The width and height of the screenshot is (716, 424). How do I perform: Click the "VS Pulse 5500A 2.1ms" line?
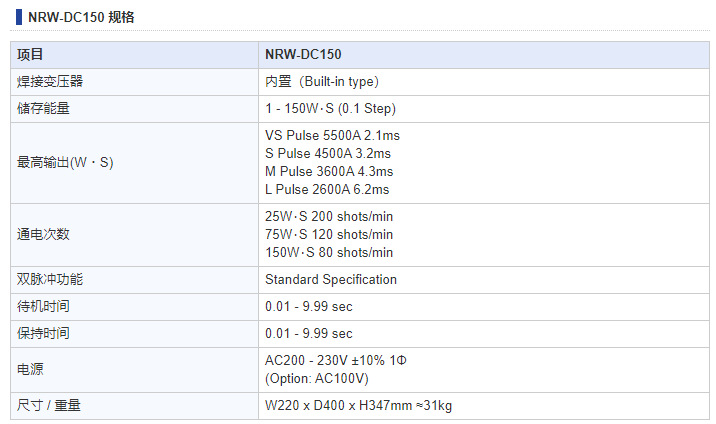pos(332,135)
